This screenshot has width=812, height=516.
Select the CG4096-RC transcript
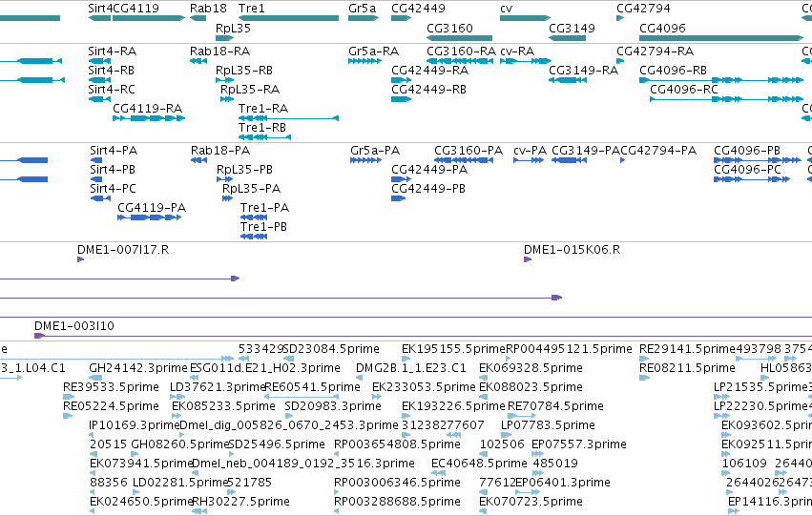coord(726,99)
